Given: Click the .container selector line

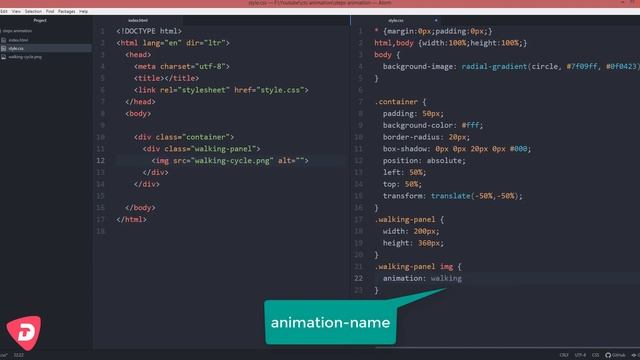Looking at the screenshot, I should click(x=400, y=102).
